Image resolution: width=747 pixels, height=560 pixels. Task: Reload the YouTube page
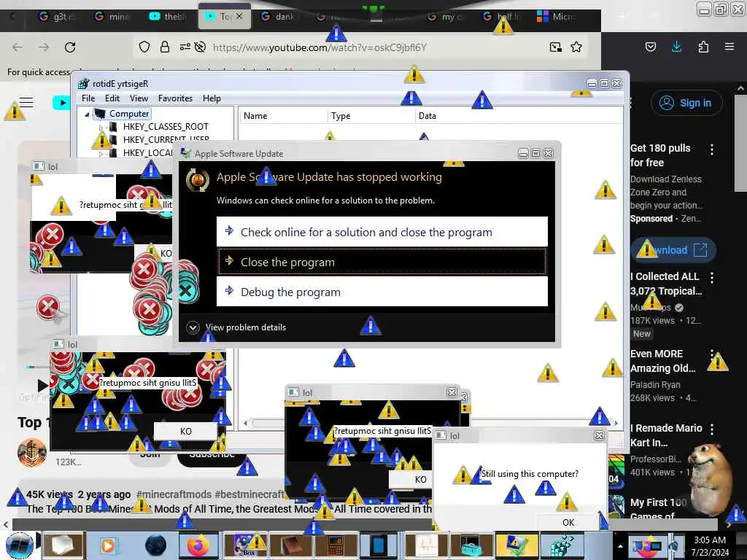click(x=70, y=47)
